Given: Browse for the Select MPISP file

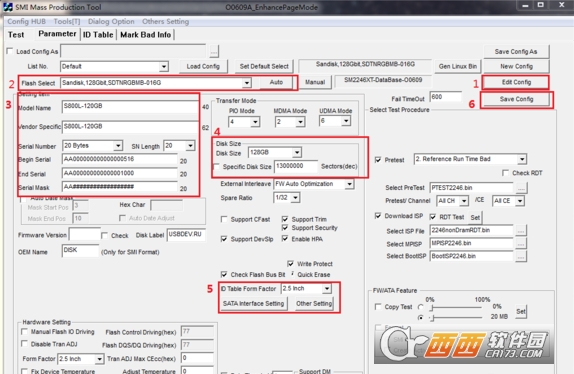Looking at the screenshot, I should pyautogui.click(x=521, y=244).
